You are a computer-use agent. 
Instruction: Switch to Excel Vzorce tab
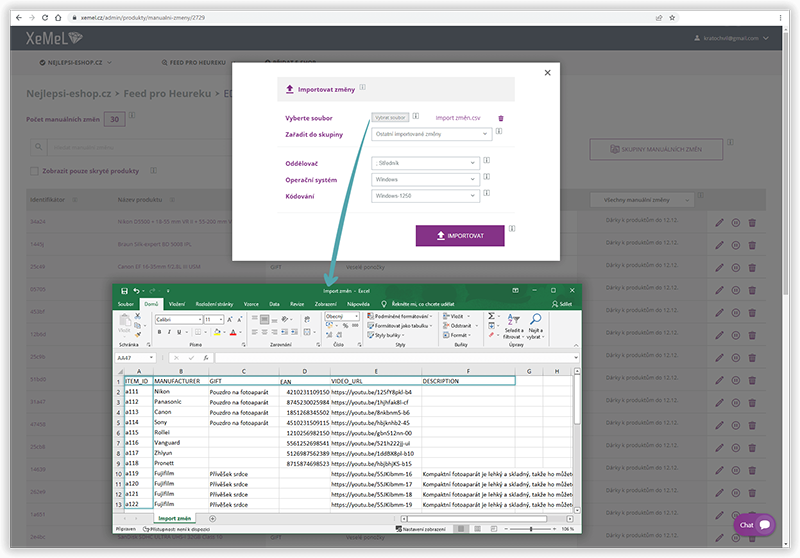click(251, 304)
